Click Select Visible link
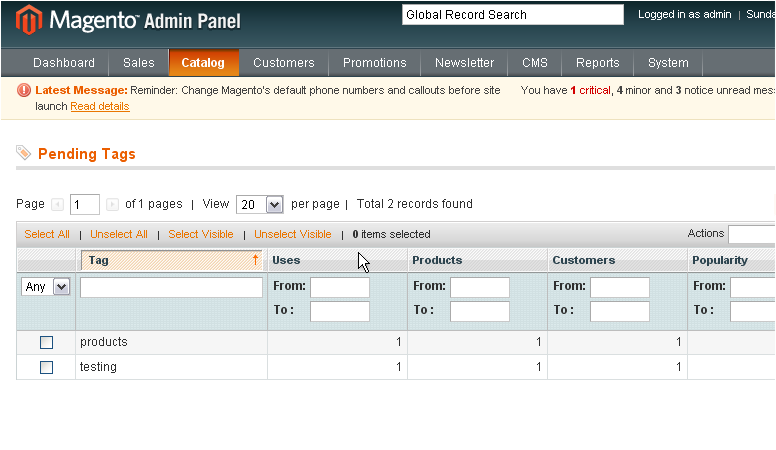Screen dimensions: 776x450 pyautogui.click(x=201, y=234)
